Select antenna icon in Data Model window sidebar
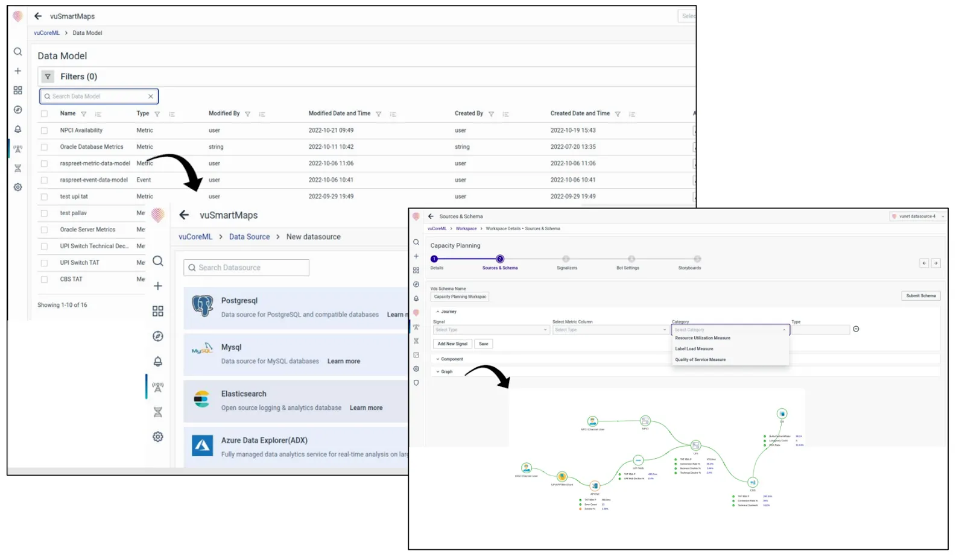The image size is (965, 560). tap(17, 149)
